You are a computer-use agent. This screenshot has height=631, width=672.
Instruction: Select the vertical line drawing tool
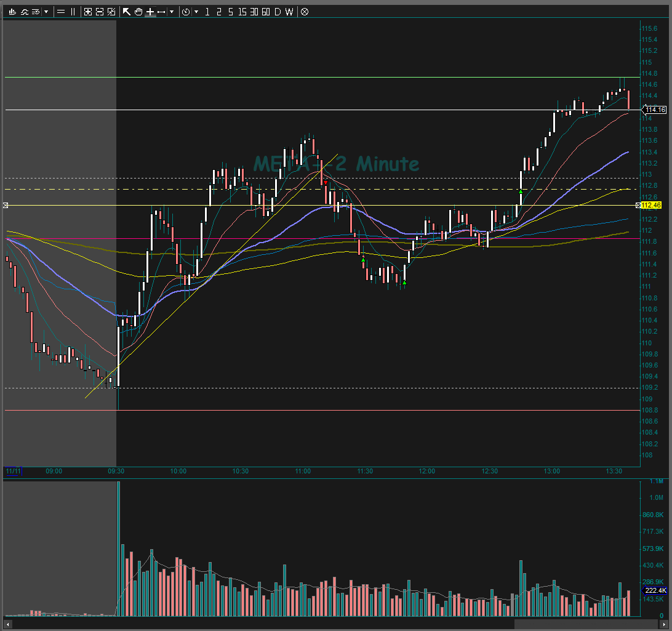click(73, 12)
